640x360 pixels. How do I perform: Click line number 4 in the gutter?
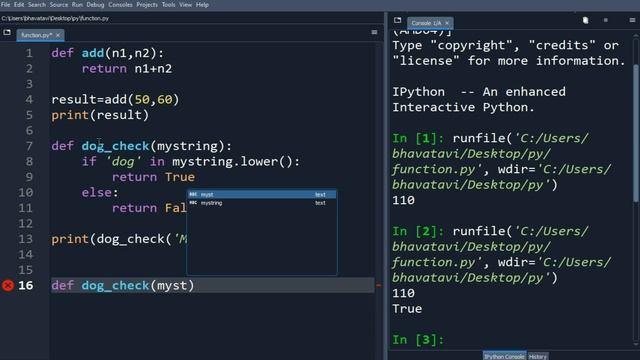(29, 100)
